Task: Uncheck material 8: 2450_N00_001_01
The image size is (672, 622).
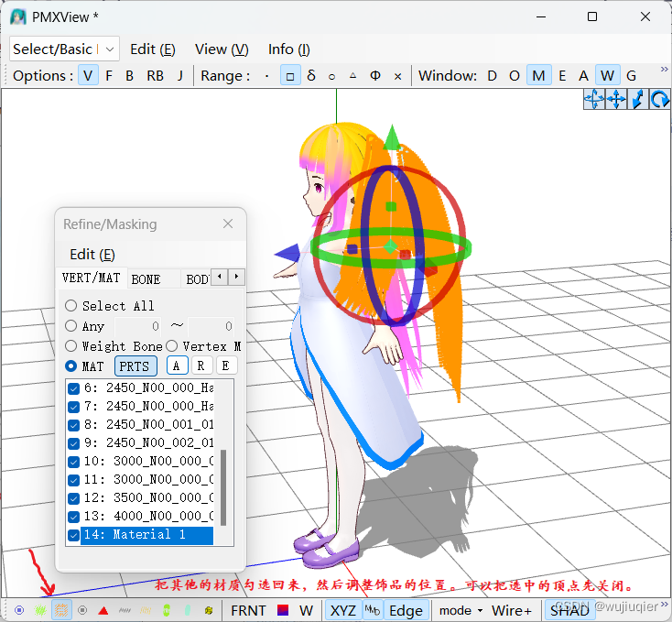Action: [x=74, y=425]
